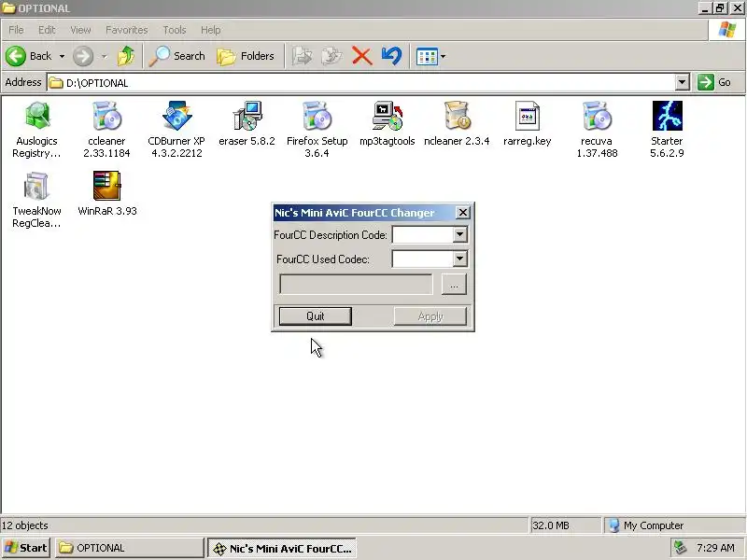
Task: Click the file path field in FourCC Changer
Action: coord(356,285)
